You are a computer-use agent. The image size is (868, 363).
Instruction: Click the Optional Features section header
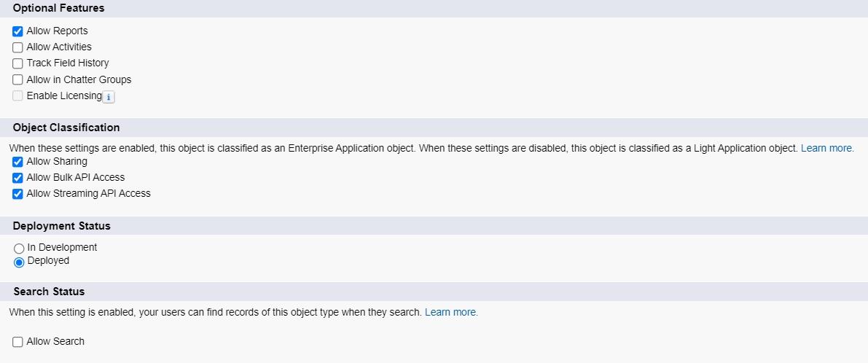[58, 8]
